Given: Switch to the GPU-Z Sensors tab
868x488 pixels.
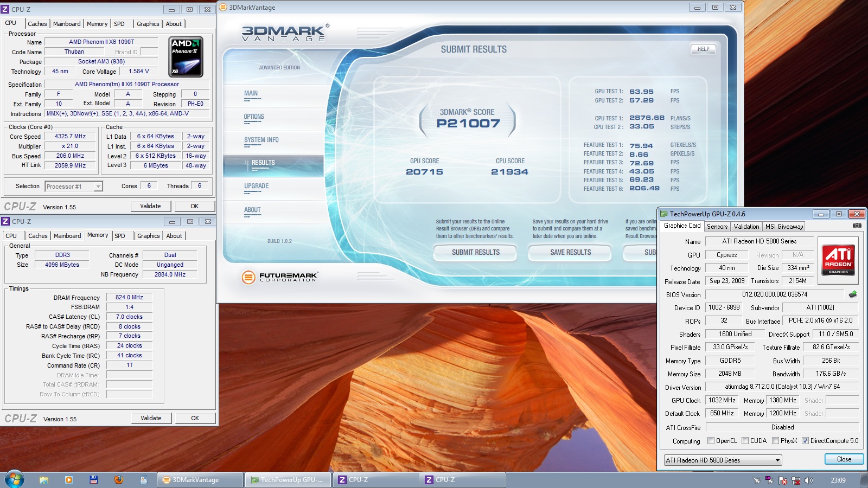Looking at the screenshot, I should tap(717, 227).
